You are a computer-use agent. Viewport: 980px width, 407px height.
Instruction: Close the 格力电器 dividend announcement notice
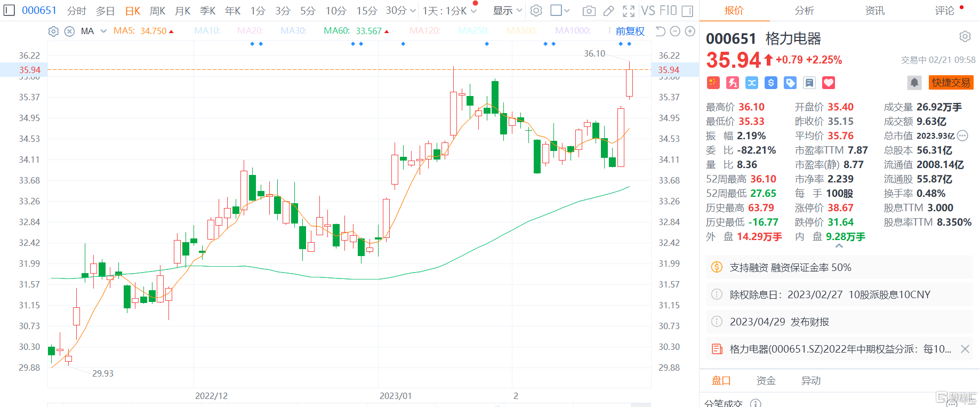[x=965, y=349]
